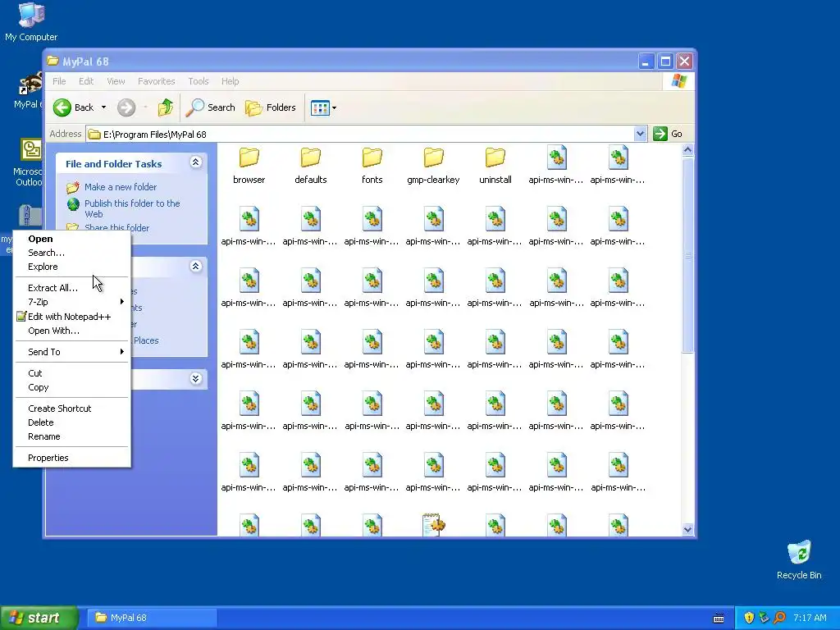Select the Recycle Bin desktop icon

coord(799,559)
